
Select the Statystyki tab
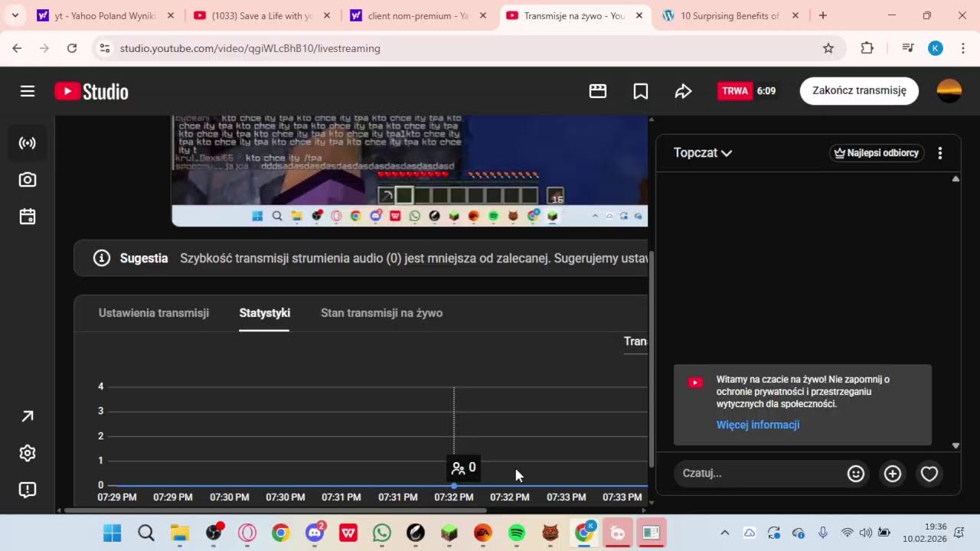(x=264, y=313)
